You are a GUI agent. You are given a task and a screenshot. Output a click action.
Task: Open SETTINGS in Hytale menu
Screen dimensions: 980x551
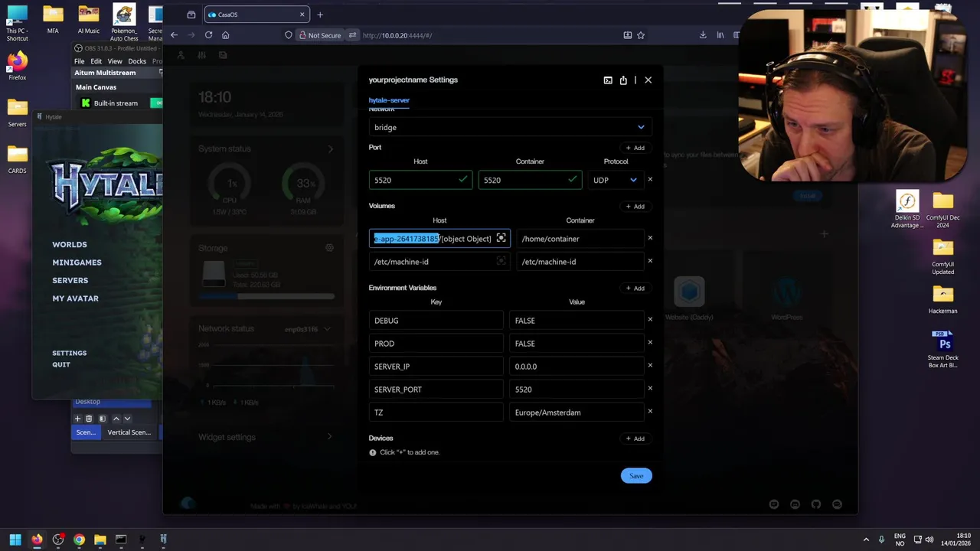tap(69, 354)
